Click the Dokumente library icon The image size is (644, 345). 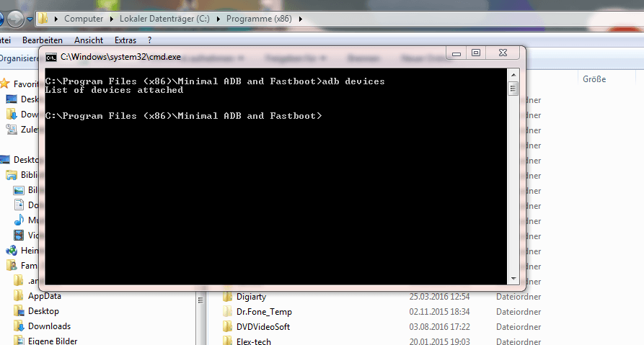(x=19, y=205)
